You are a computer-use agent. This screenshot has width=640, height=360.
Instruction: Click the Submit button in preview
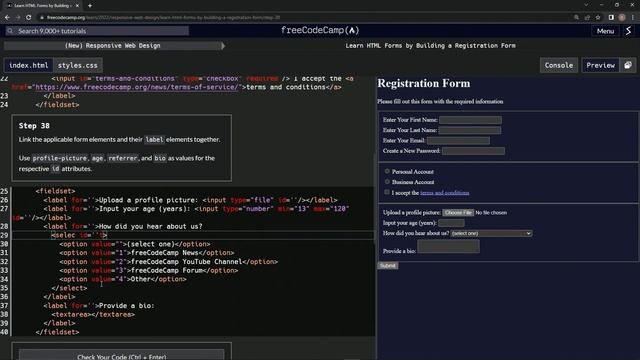387,266
